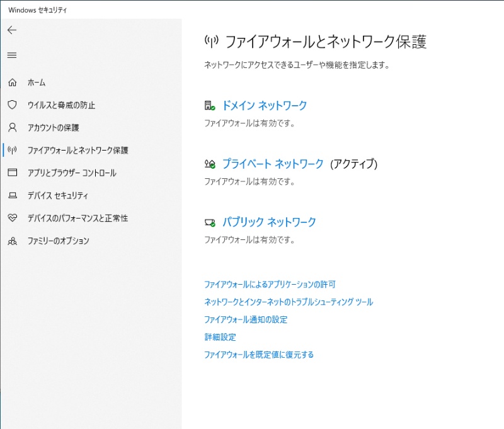This screenshot has width=504, height=429.
Task: Expand the hamburger navigation menu
Action: 12,55
